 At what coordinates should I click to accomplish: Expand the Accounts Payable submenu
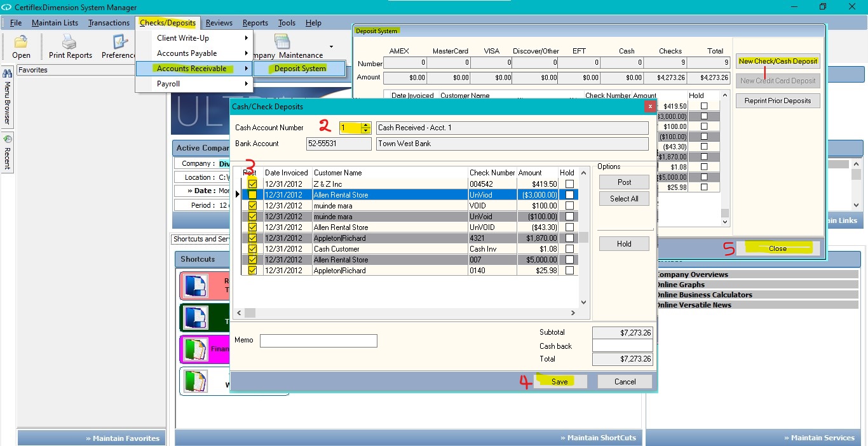[x=246, y=53]
